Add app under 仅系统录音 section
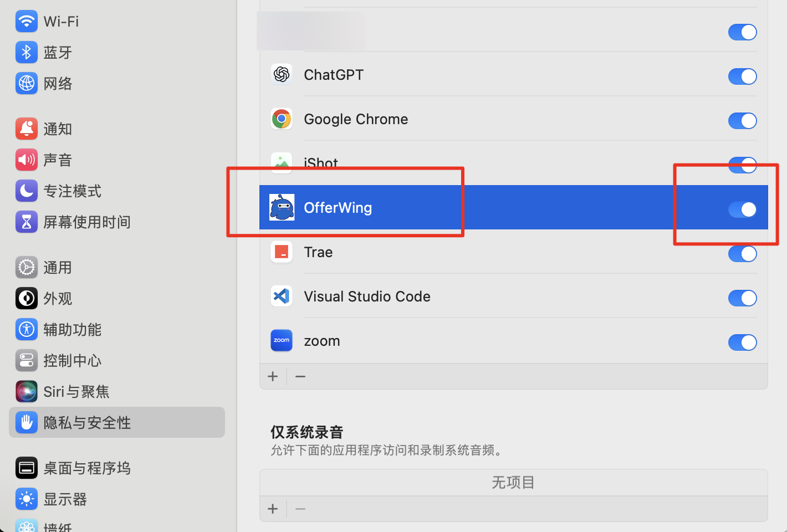787x532 pixels. coord(273,509)
